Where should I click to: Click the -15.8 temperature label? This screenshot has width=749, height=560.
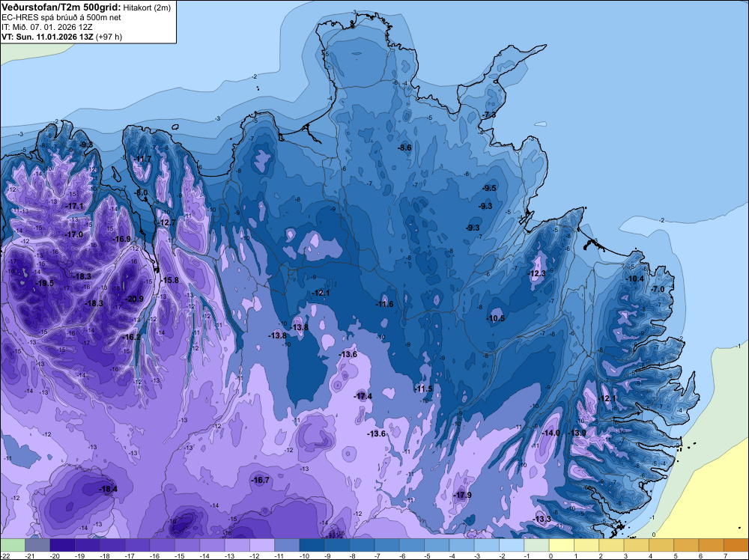169,280
